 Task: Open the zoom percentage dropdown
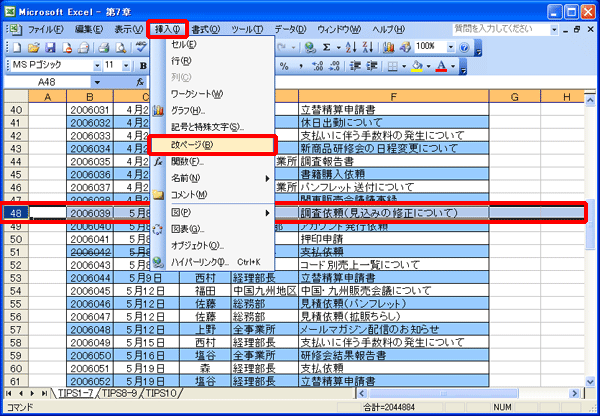(x=450, y=47)
